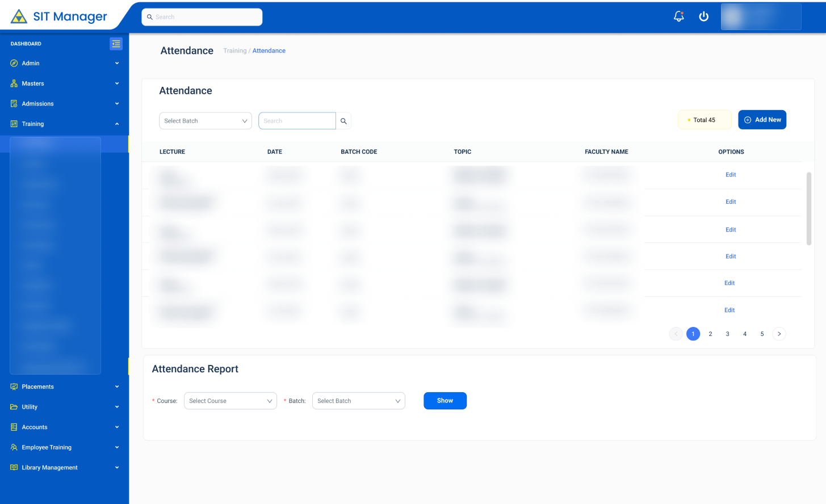The image size is (826, 504).
Task: Click the Show button in Attendance Report
Action: (445, 401)
